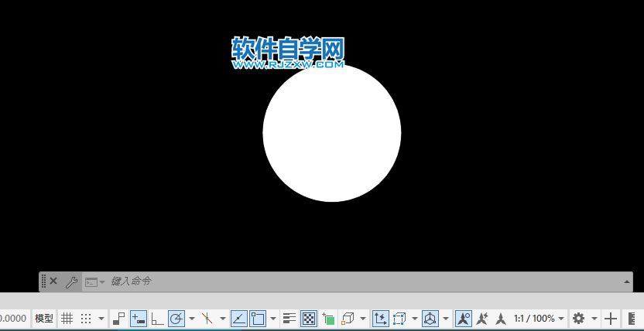
Task: Click the 0.0000 coordinates readout
Action: 13,319
